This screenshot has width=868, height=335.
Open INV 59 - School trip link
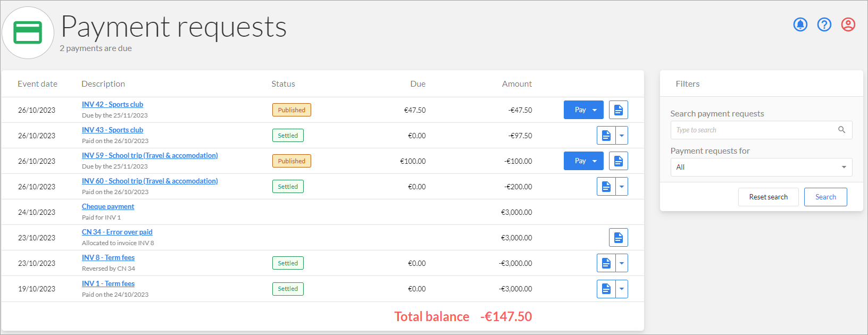[150, 155]
